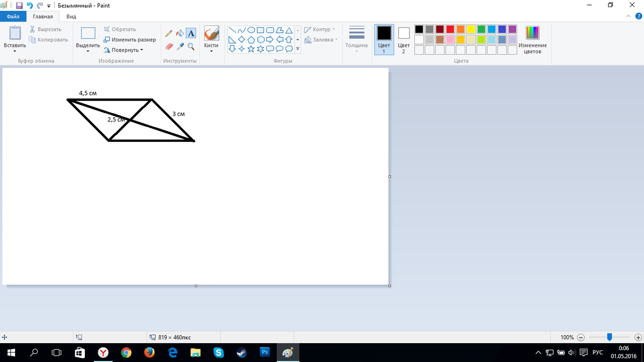Image resolution: width=644 pixels, height=362 pixels.
Task: Pick the green color swatch
Action: pyautogui.click(x=481, y=29)
